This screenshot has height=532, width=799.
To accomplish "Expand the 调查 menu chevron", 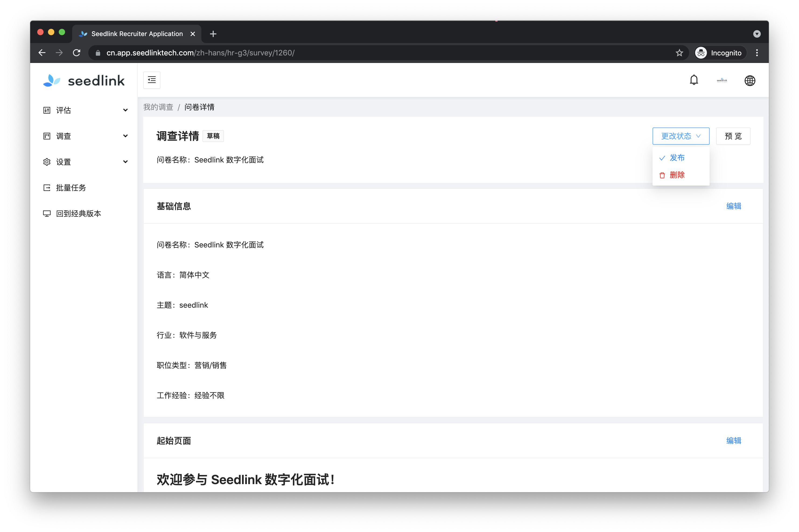I will click(x=125, y=136).
